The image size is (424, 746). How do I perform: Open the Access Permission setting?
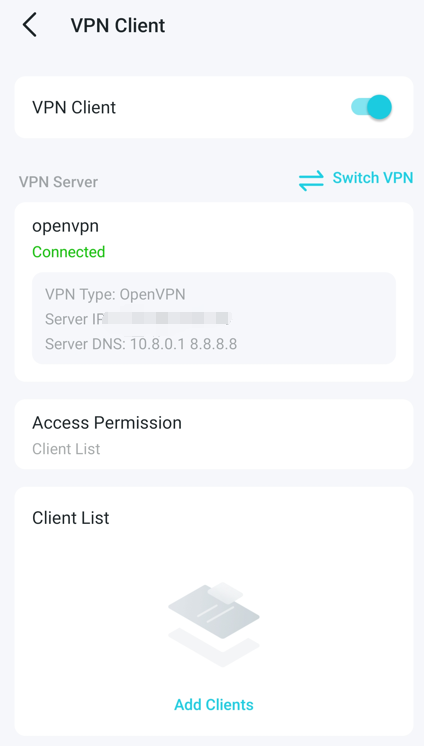(214, 434)
